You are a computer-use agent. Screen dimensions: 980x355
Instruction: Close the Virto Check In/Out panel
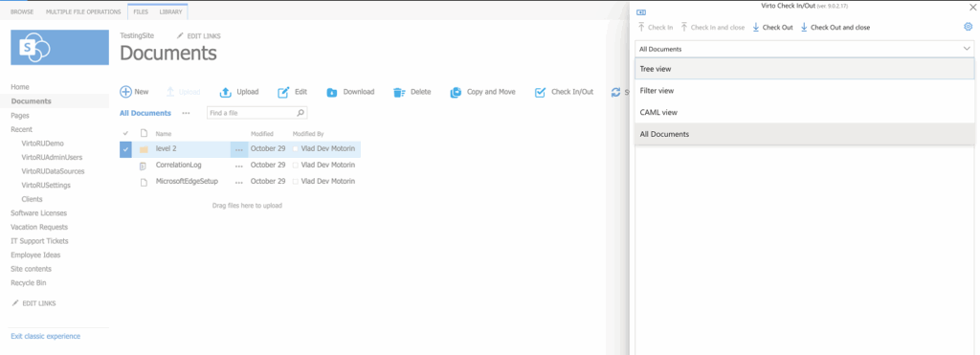(972, 8)
